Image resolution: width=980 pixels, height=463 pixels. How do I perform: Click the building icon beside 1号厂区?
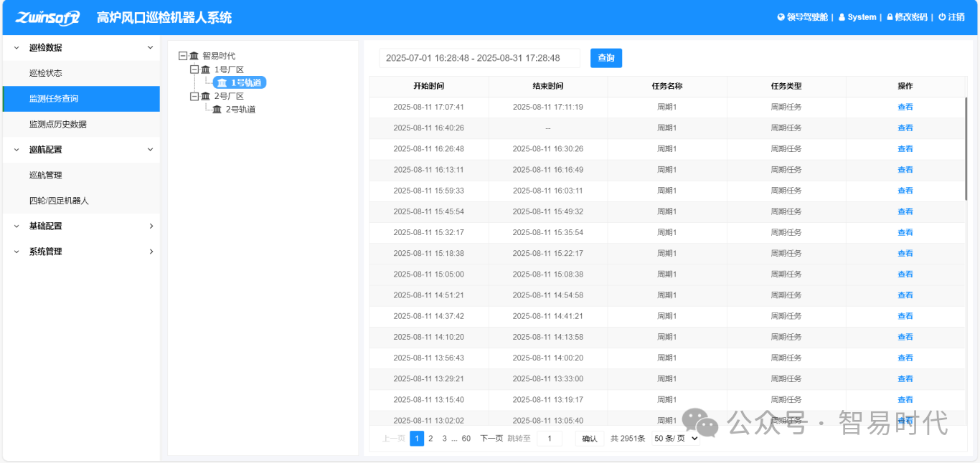(206, 70)
